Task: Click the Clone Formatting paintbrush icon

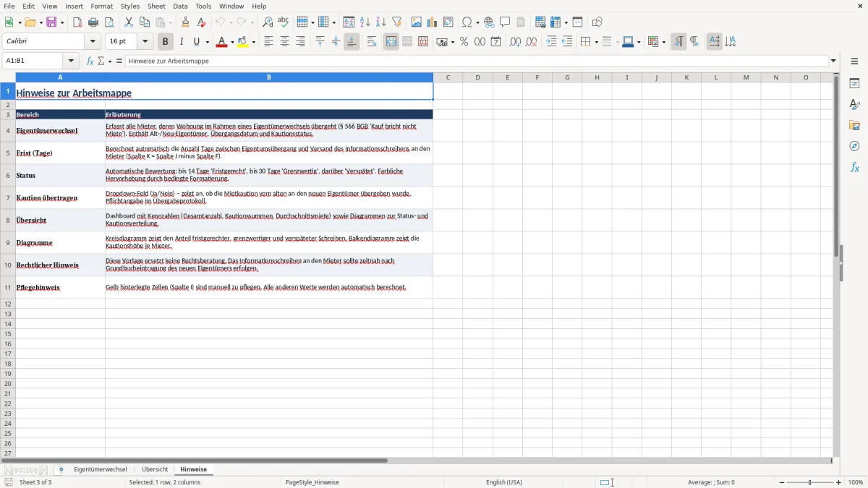Action: (x=186, y=22)
